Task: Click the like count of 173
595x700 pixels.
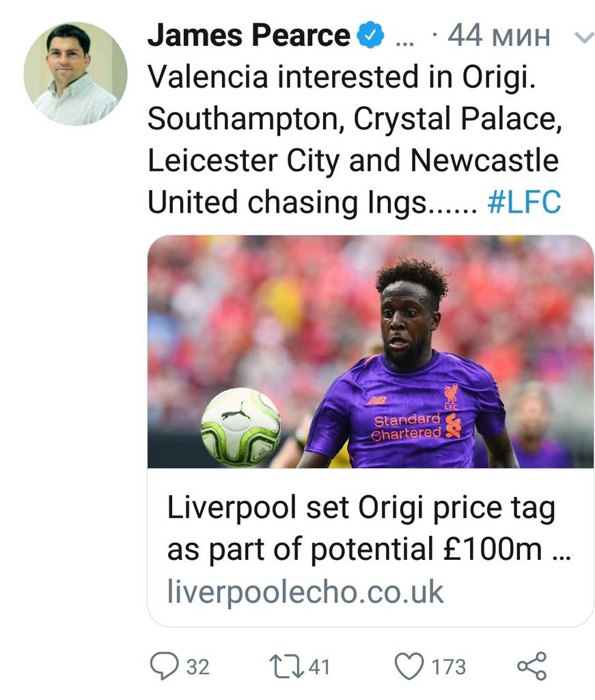Action: click(x=449, y=667)
